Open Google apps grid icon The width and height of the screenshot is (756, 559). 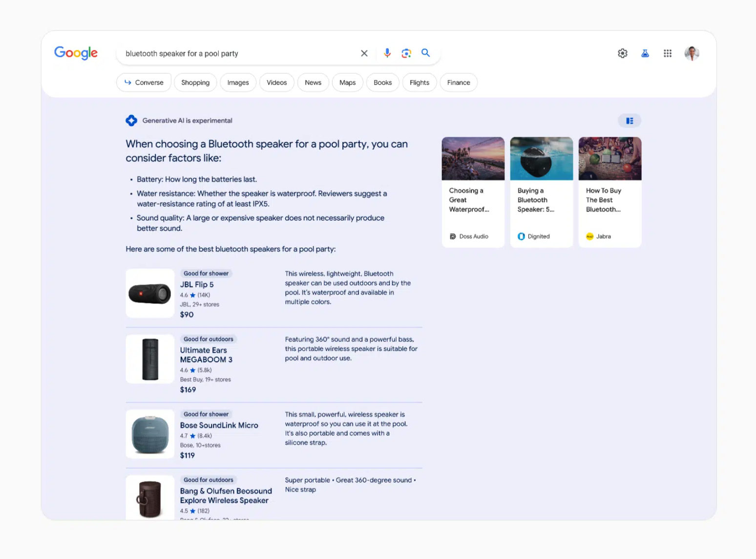[668, 53]
